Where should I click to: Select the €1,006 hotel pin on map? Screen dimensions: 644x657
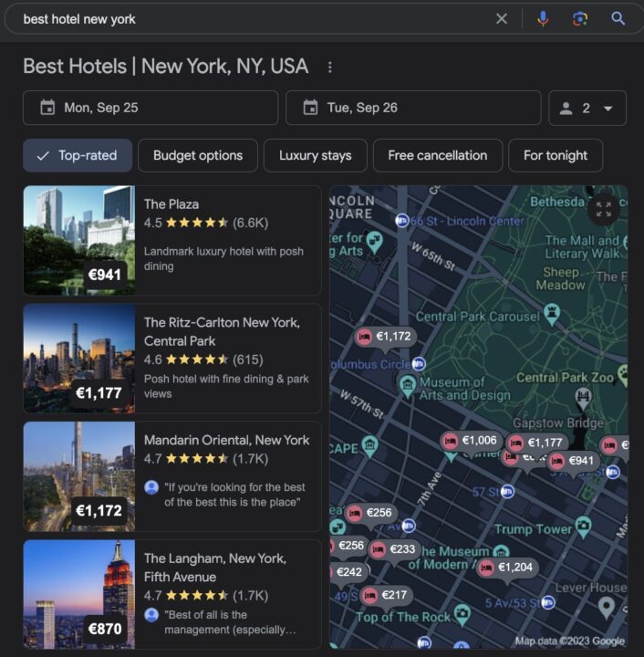point(471,441)
